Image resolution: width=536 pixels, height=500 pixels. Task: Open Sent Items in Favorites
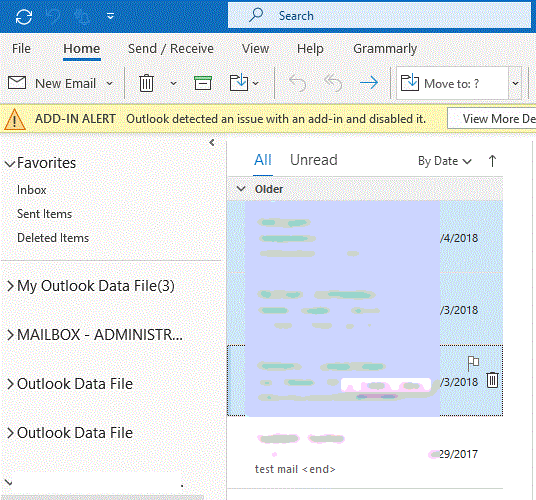(44, 214)
